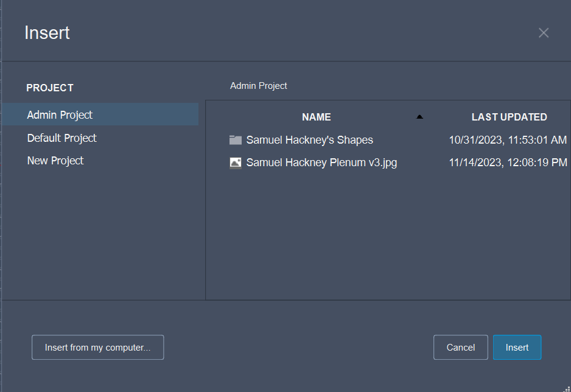
Task: Click the dialog resize grip corner
Action: click(x=567, y=389)
